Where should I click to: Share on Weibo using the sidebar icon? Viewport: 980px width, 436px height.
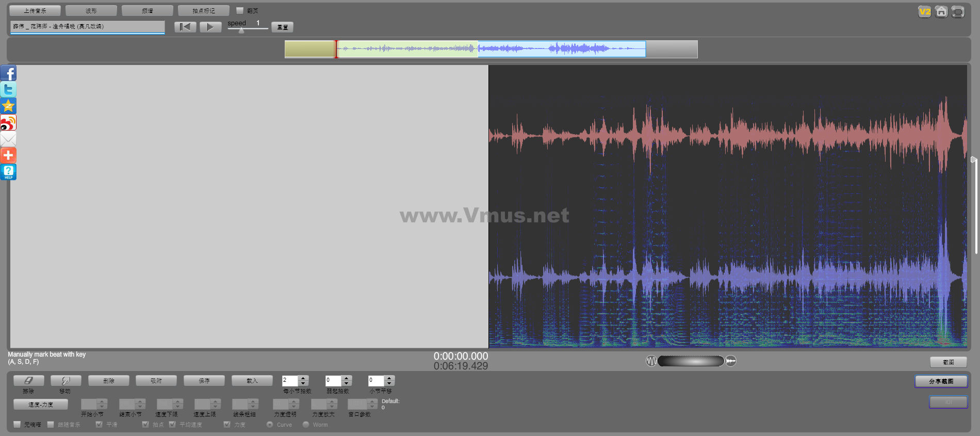8,123
